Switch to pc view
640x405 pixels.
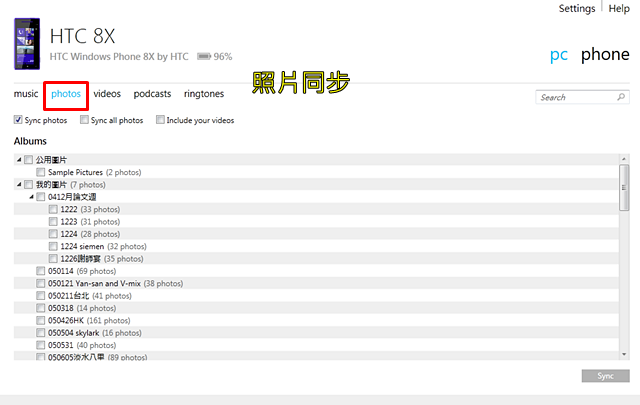tap(559, 55)
